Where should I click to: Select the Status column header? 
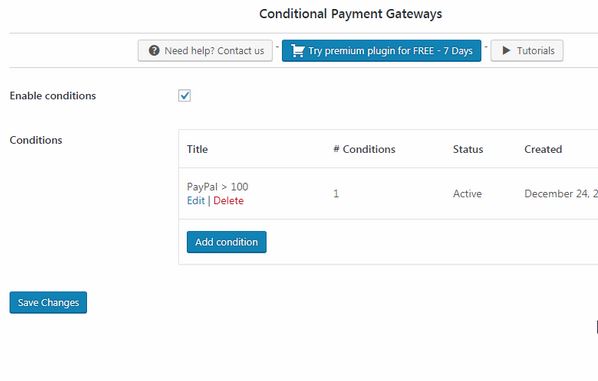(468, 149)
